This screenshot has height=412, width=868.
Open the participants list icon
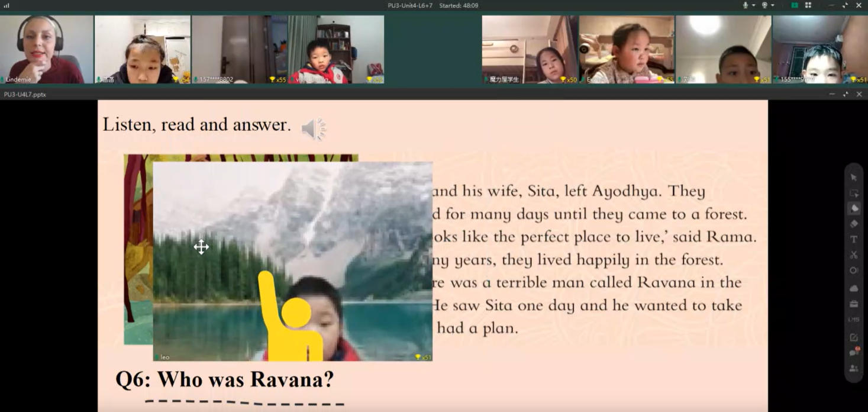(853, 368)
